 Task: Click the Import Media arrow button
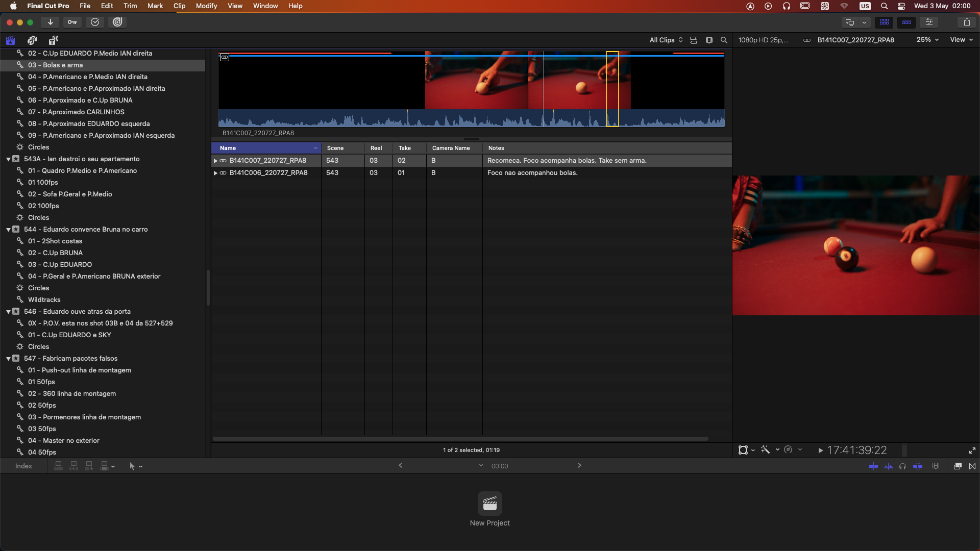point(50,22)
